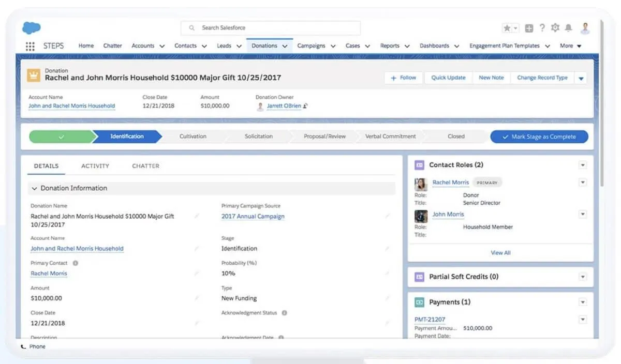Click Rachel Morris contact photo

(421, 185)
